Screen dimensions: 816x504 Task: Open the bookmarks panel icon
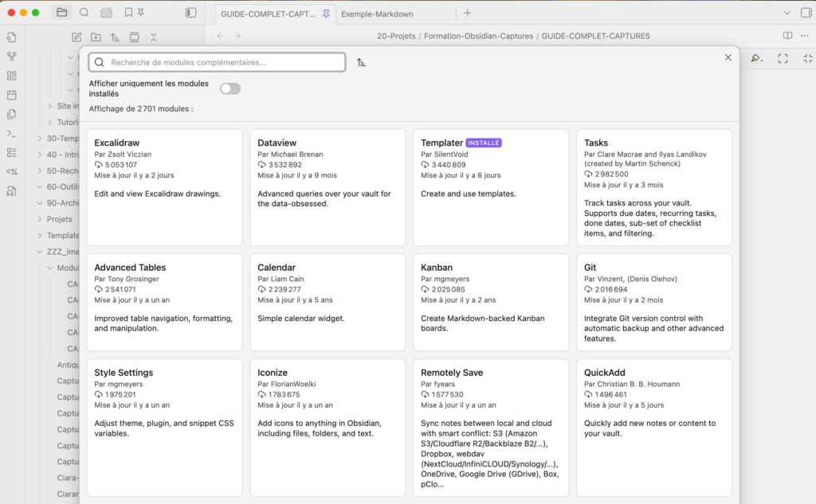click(x=128, y=13)
